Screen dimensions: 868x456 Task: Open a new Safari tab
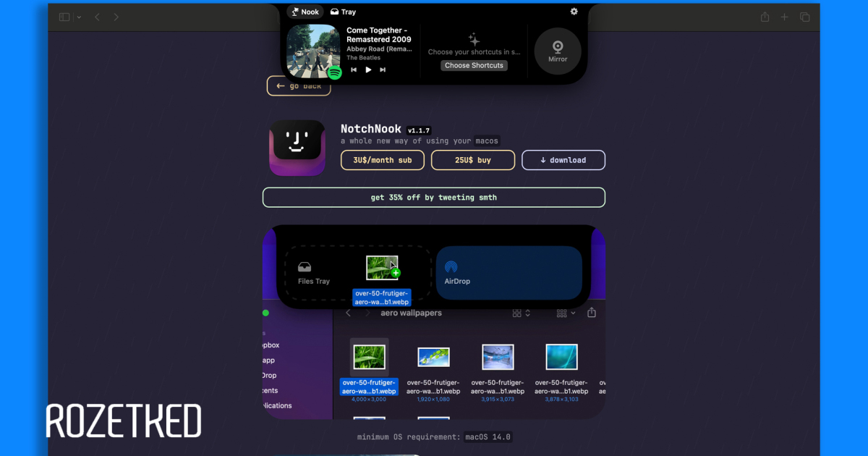(786, 17)
